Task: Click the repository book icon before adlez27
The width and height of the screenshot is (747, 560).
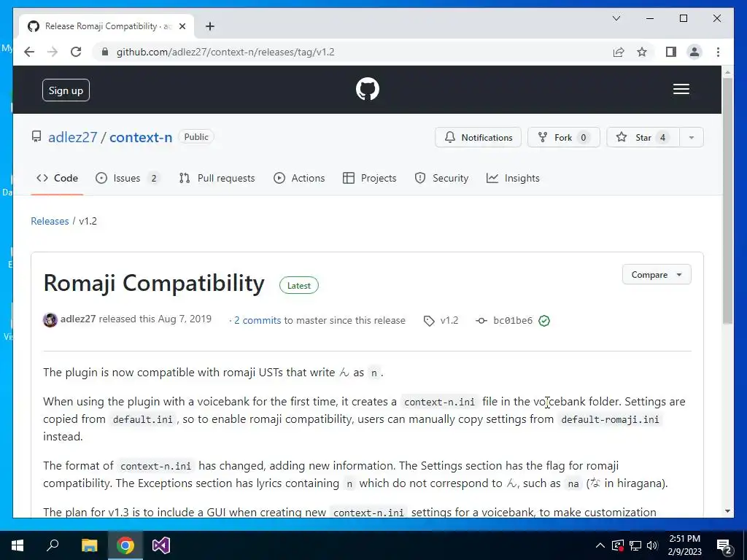Action: point(36,137)
